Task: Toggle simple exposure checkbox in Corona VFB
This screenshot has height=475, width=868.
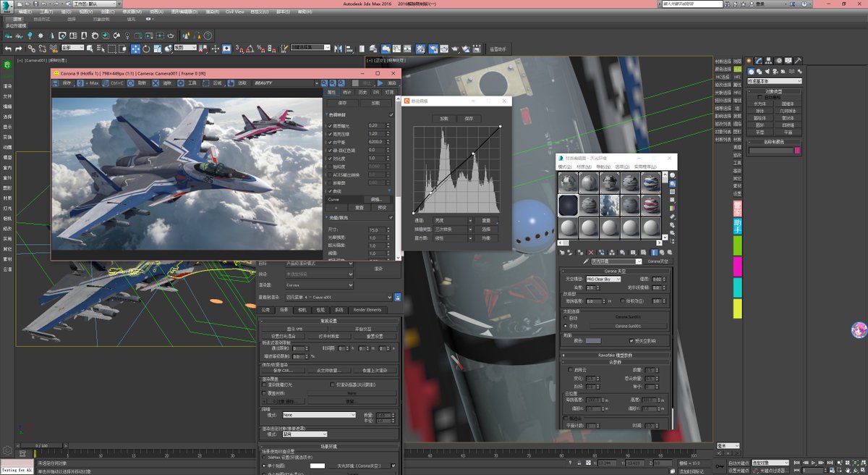Action: coord(330,126)
